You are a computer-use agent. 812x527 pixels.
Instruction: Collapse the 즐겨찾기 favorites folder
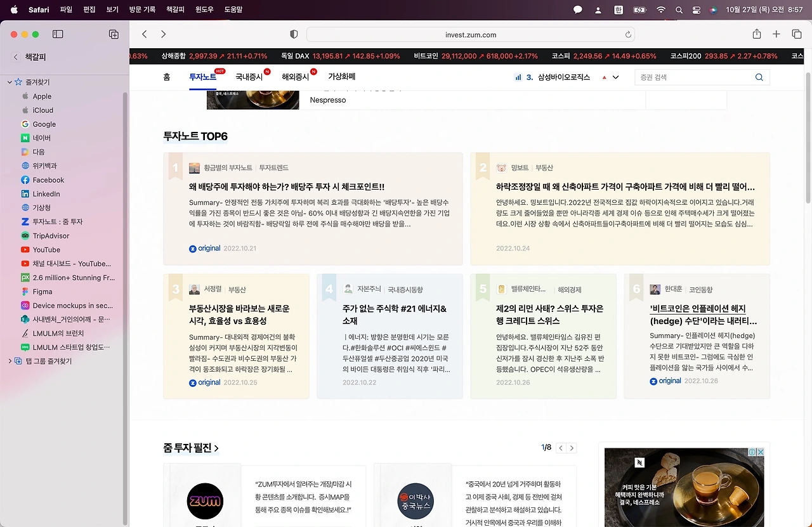pyautogui.click(x=10, y=82)
